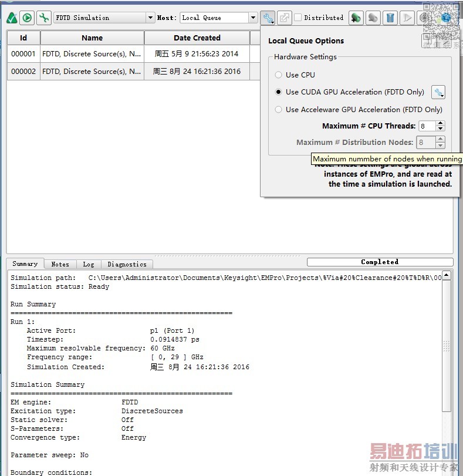Sort by the Id column header

click(x=23, y=38)
